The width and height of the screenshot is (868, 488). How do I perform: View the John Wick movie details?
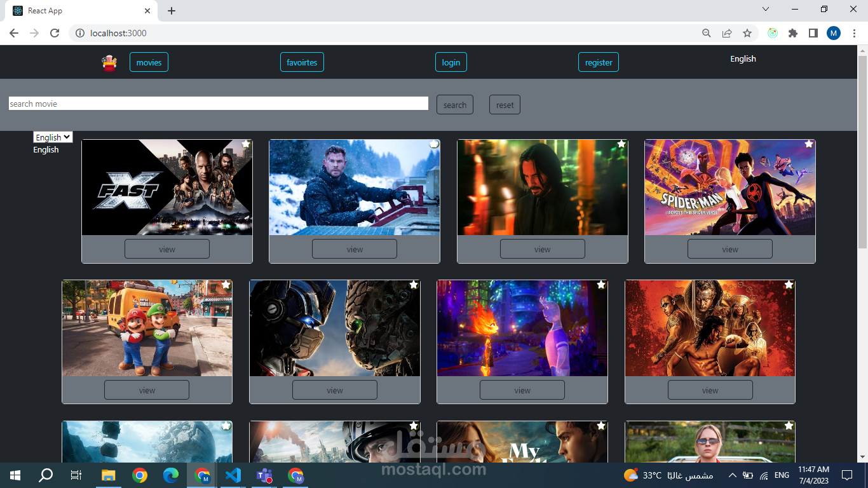coord(543,249)
